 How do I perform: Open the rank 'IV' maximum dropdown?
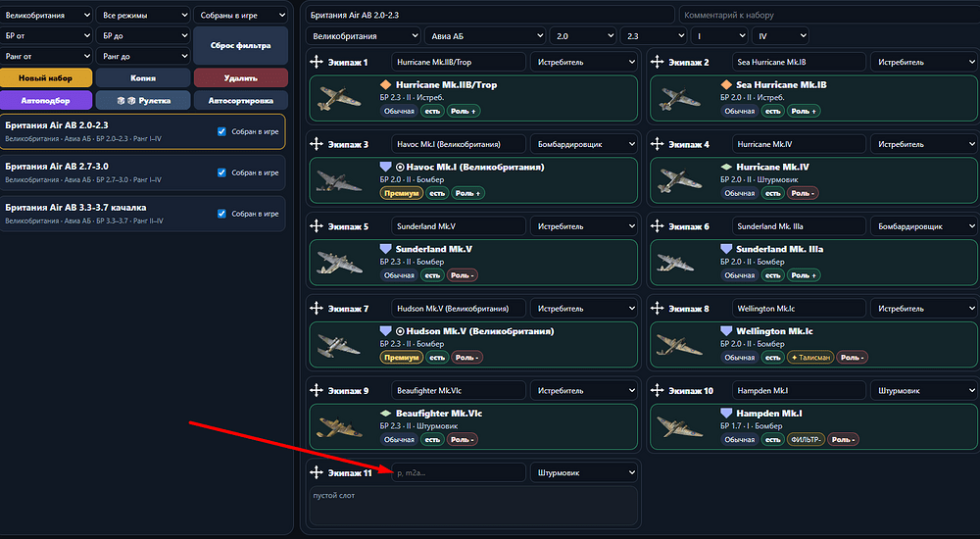(x=780, y=36)
